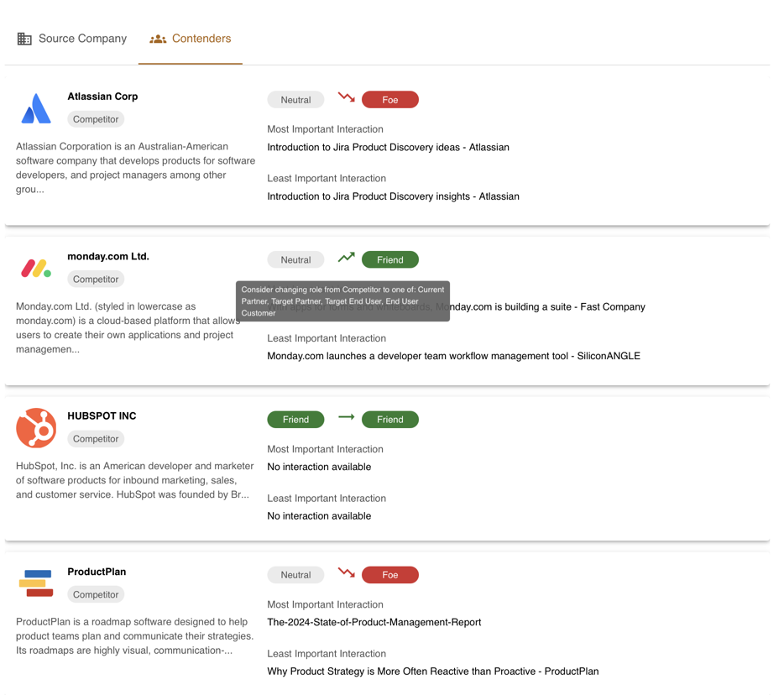Click the green Friend badge for monday.com
Image resolution: width=784 pixels, height=695 pixels.
(389, 260)
